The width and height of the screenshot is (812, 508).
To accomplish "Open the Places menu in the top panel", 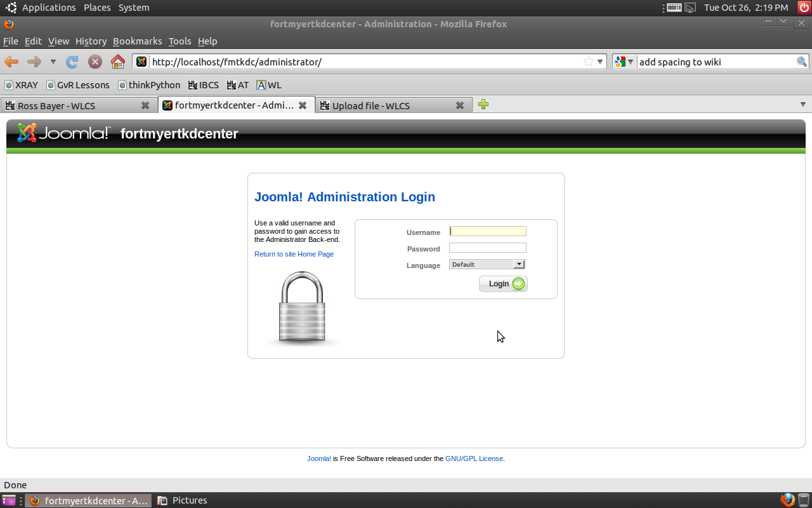I will pos(97,8).
